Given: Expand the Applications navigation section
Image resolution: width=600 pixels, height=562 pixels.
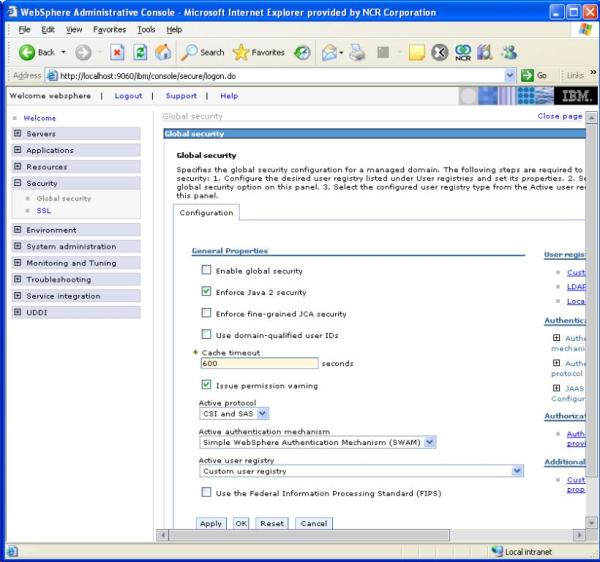Looking at the screenshot, I should coord(18,150).
